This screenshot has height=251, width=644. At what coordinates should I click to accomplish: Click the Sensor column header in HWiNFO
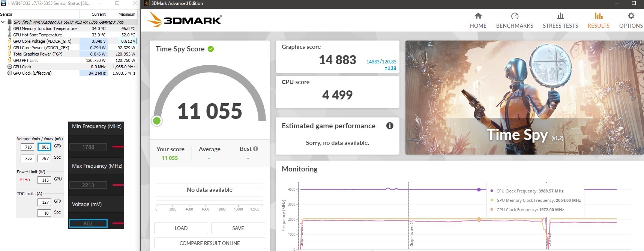tap(40, 14)
